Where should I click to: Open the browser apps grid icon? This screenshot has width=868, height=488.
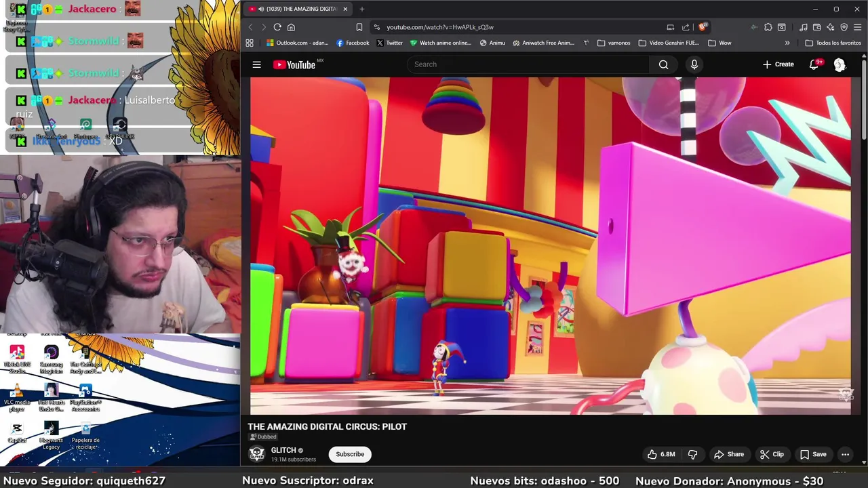click(x=250, y=43)
